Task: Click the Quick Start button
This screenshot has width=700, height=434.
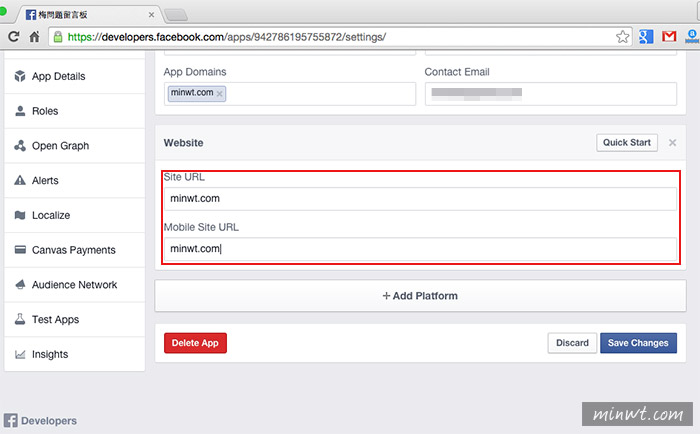Action: click(x=627, y=142)
